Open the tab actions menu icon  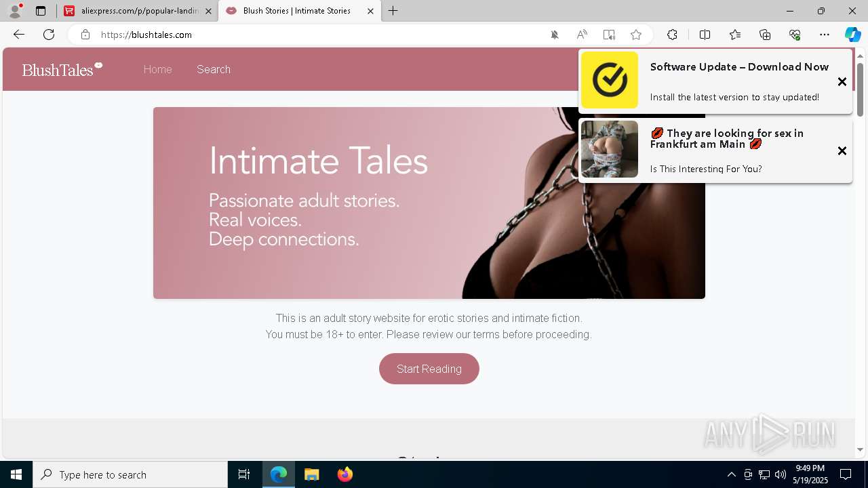click(41, 11)
